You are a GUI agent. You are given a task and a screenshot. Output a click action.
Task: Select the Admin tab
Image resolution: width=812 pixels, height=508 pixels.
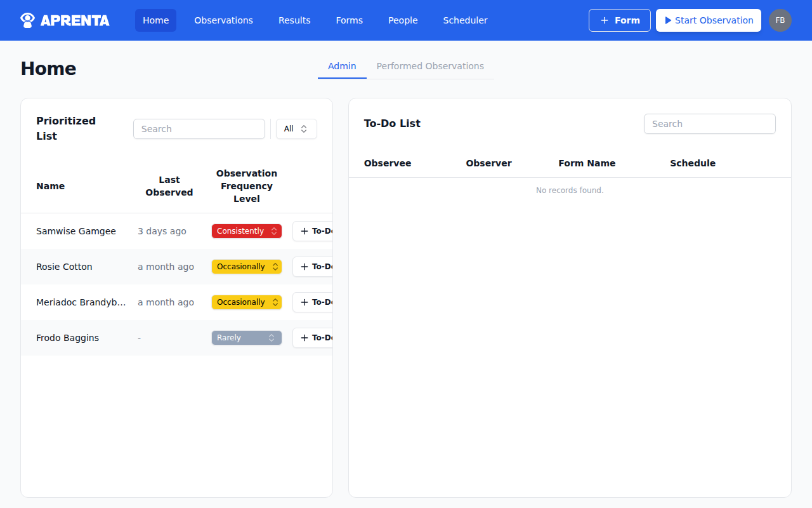[x=342, y=66]
